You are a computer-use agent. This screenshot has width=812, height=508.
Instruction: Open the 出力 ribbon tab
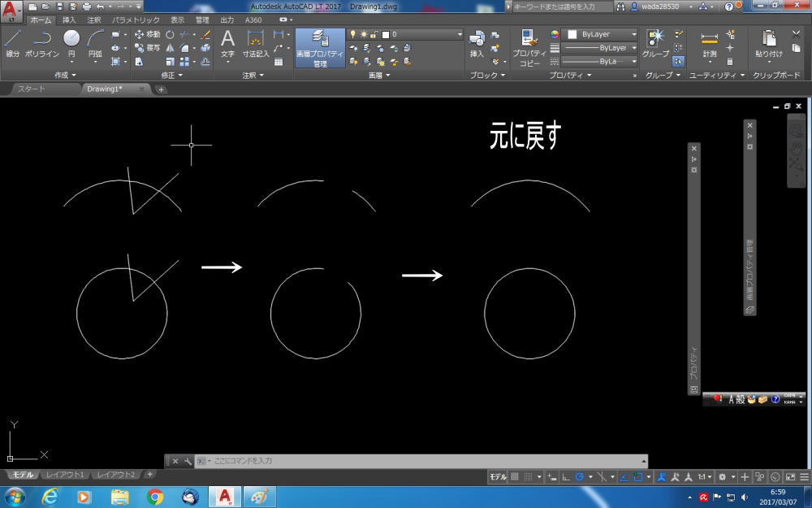pyautogui.click(x=227, y=20)
